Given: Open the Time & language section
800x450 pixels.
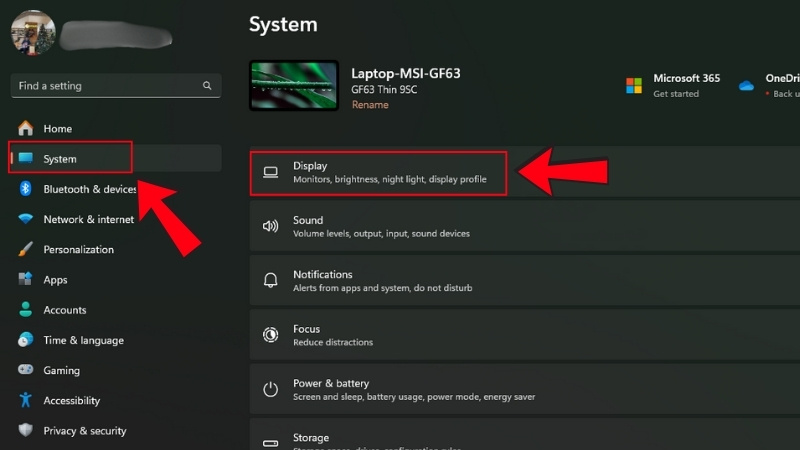Looking at the screenshot, I should point(83,340).
